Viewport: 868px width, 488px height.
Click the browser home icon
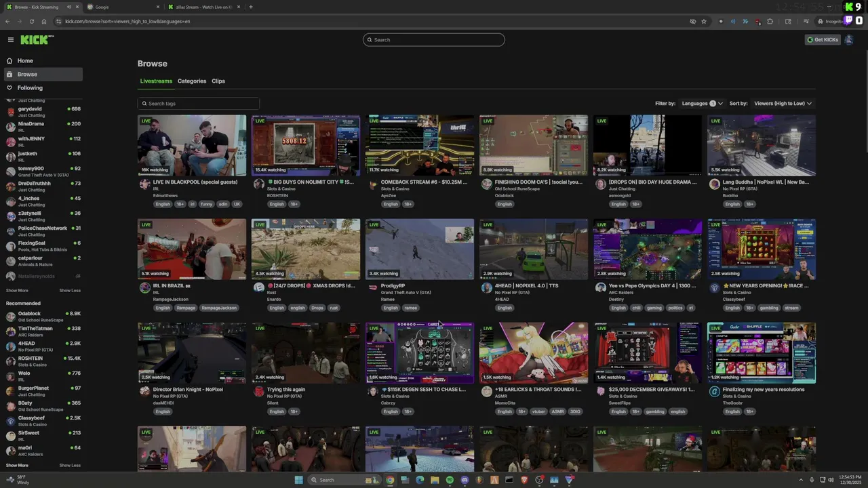point(44,21)
